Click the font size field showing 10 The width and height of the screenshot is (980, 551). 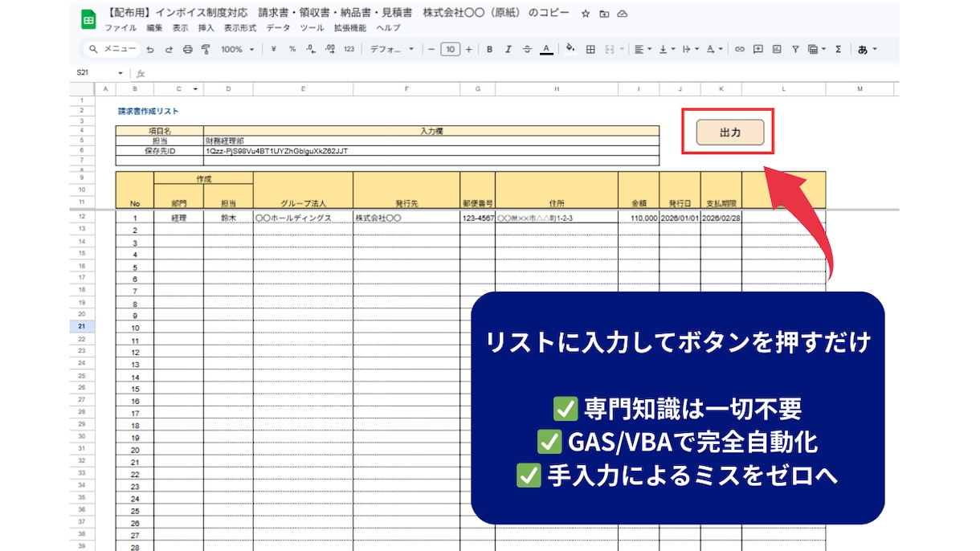point(450,49)
